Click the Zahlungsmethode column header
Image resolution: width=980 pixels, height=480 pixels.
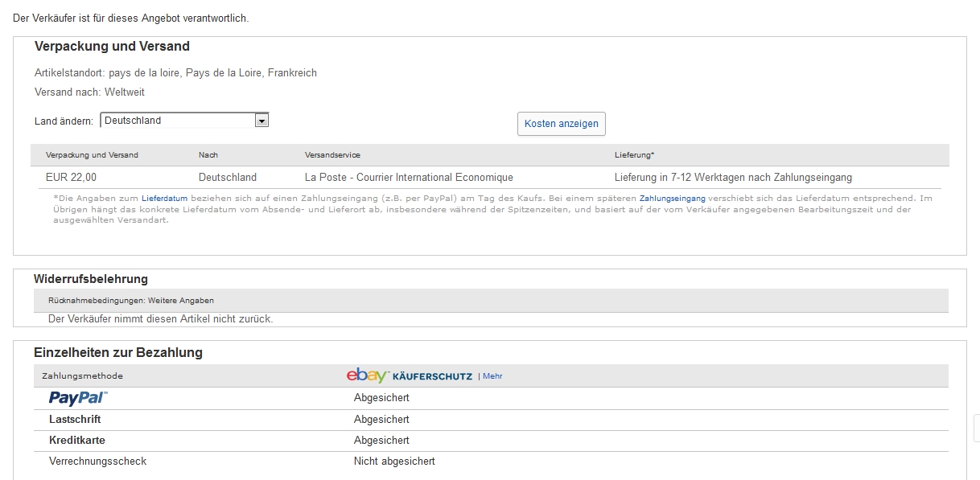82,376
